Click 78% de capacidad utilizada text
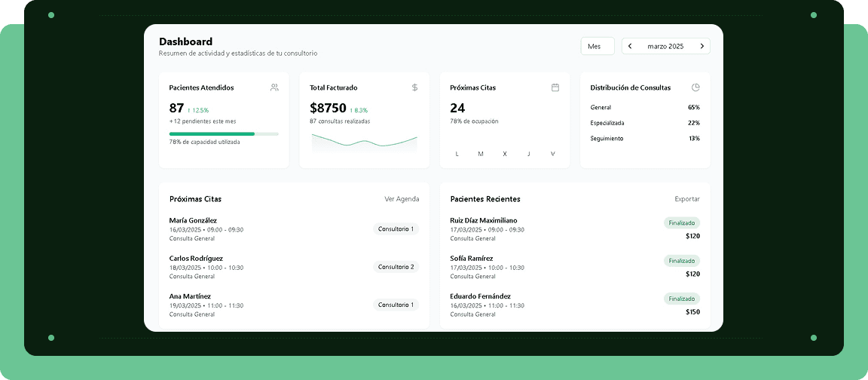Screen dimensions: 868x380 coord(205,142)
